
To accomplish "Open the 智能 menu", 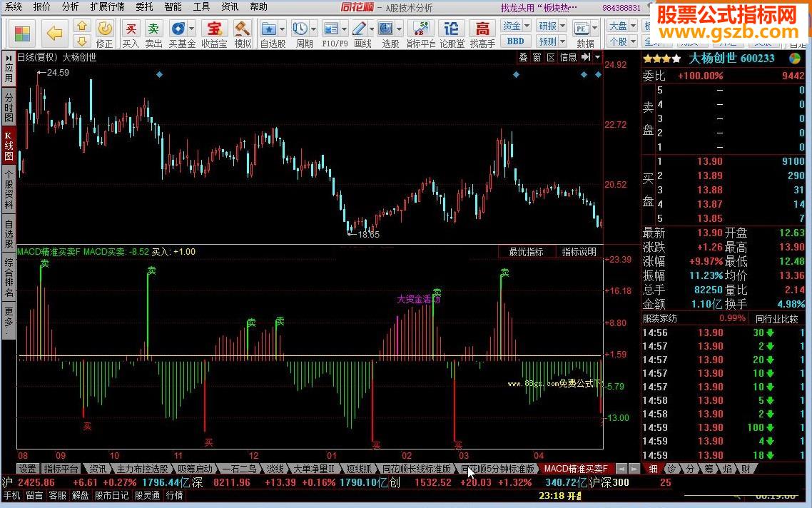I will click(173, 6).
